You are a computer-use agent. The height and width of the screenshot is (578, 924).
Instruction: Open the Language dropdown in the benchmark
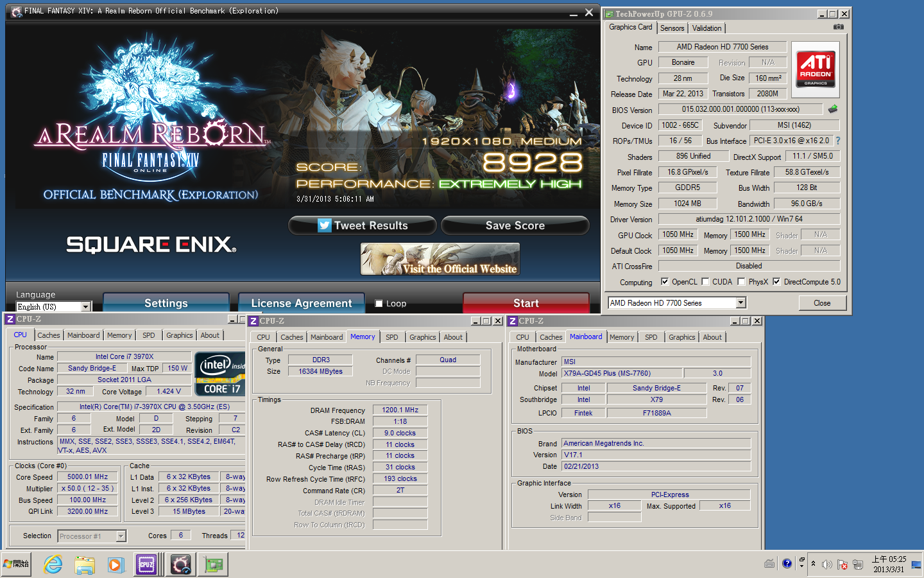coord(85,307)
